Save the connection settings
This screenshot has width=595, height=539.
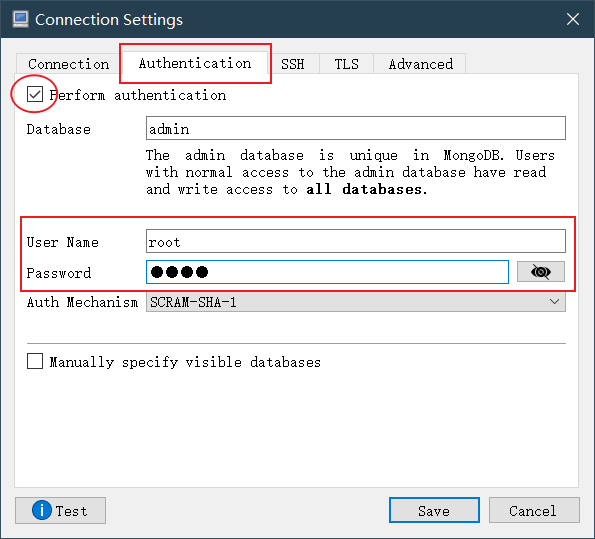coord(434,511)
